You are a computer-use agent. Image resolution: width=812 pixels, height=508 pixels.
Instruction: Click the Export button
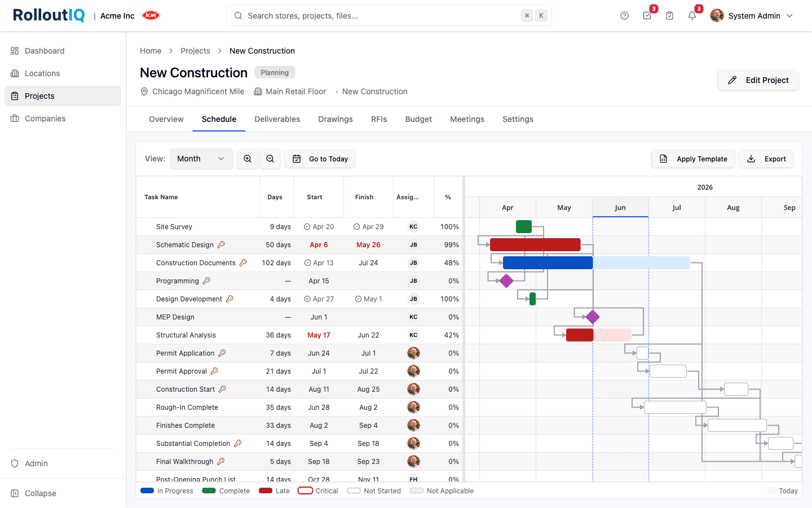(766, 159)
